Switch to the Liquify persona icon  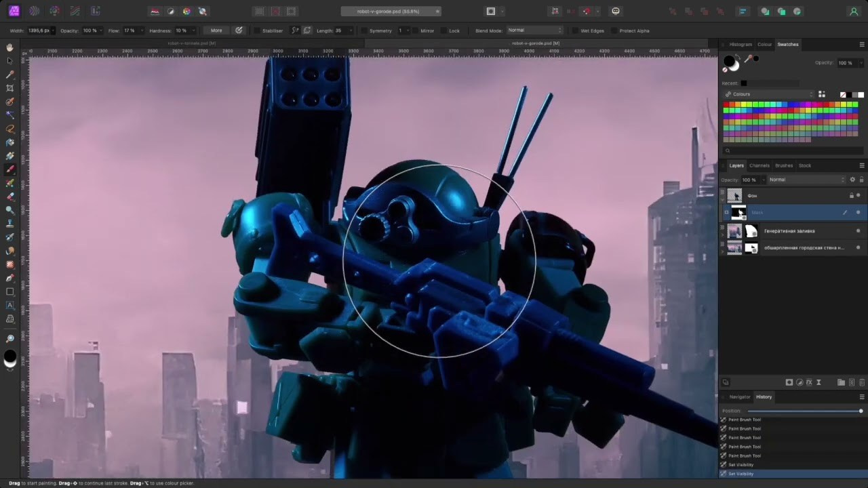[34, 12]
